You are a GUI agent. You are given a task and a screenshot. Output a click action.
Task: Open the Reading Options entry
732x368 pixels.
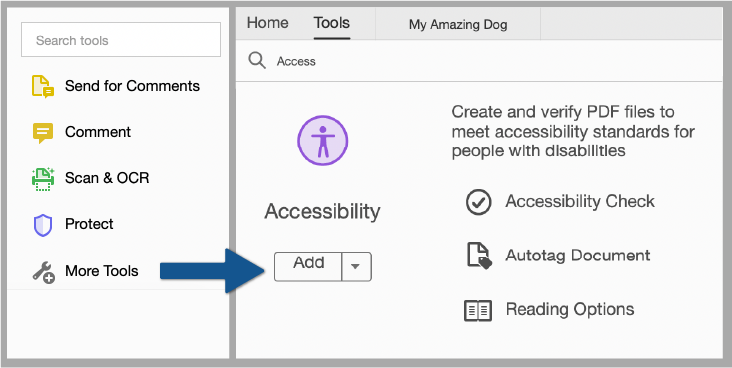tap(549, 310)
